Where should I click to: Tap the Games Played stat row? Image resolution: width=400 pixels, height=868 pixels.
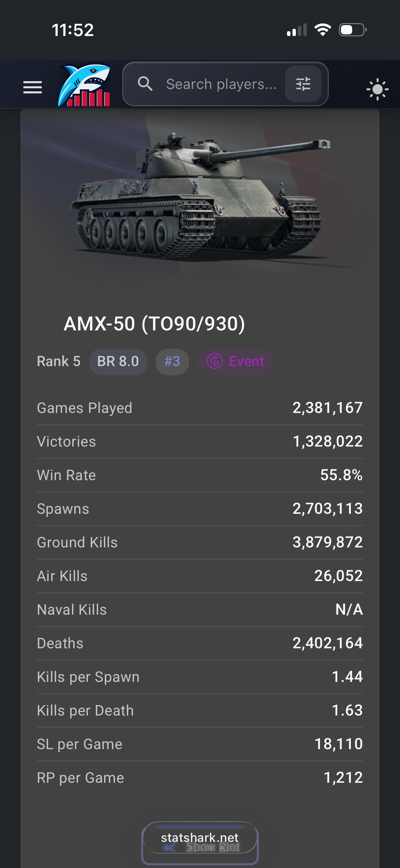199,408
